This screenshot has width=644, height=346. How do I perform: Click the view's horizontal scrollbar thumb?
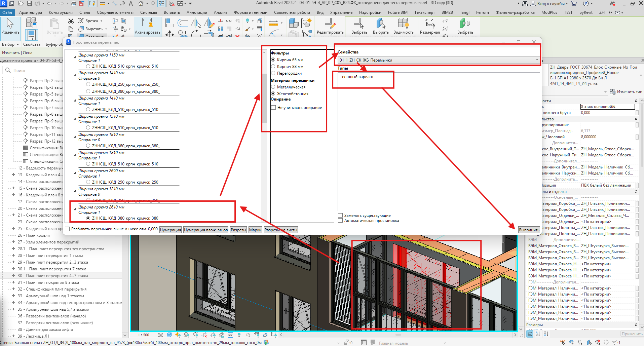point(398,335)
